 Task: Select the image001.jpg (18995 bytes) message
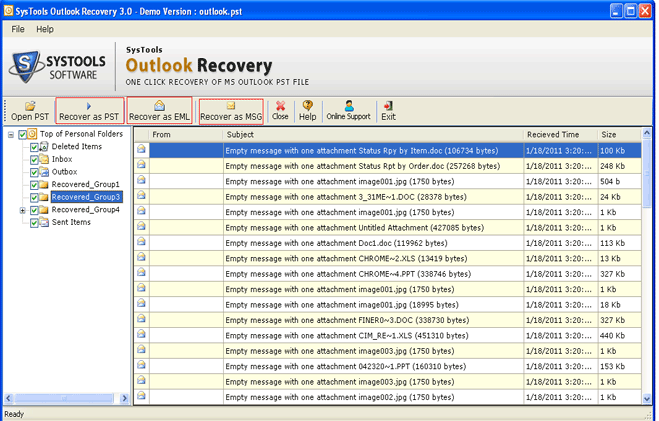[373, 305]
